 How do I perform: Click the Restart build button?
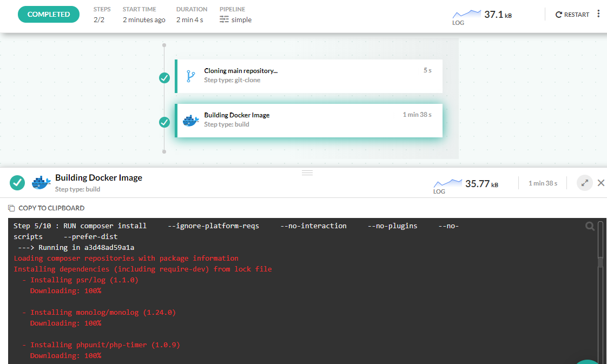pos(572,15)
